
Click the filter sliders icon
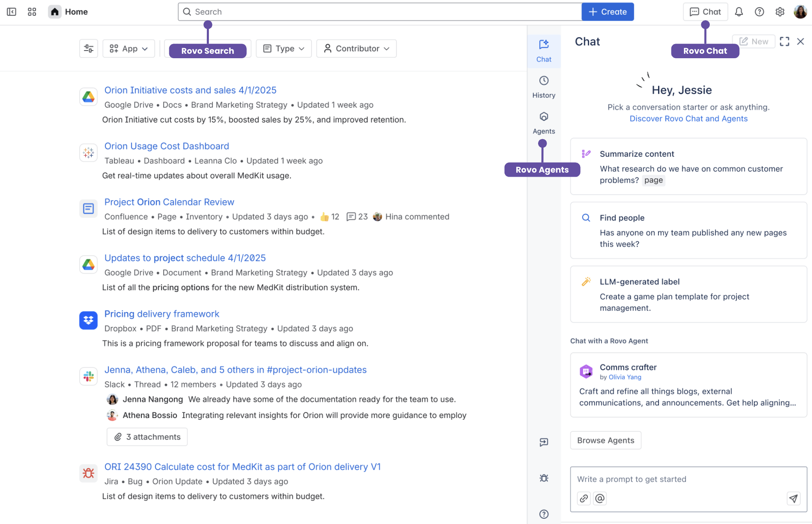click(x=88, y=49)
